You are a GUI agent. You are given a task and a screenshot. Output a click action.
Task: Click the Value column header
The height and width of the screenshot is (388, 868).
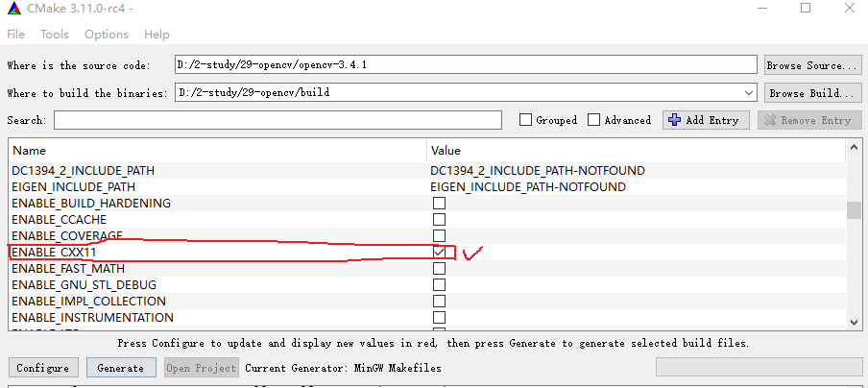[x=636, y=151]
